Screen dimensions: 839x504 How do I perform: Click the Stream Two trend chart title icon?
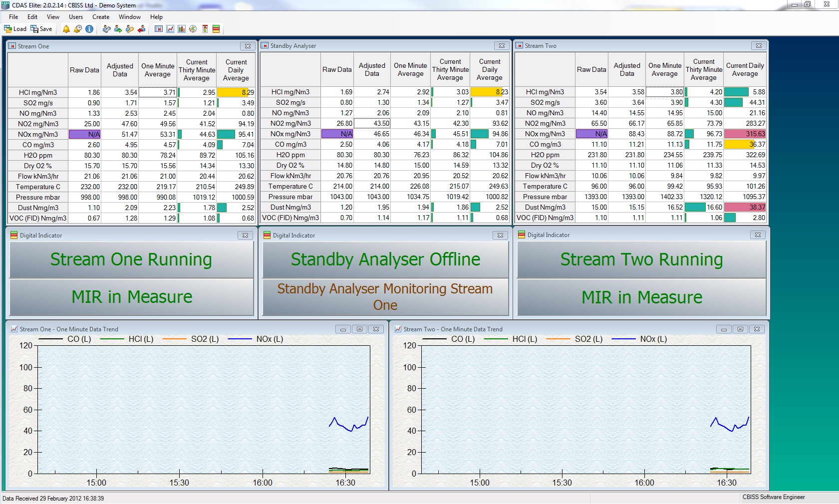(x=398, y=329)
